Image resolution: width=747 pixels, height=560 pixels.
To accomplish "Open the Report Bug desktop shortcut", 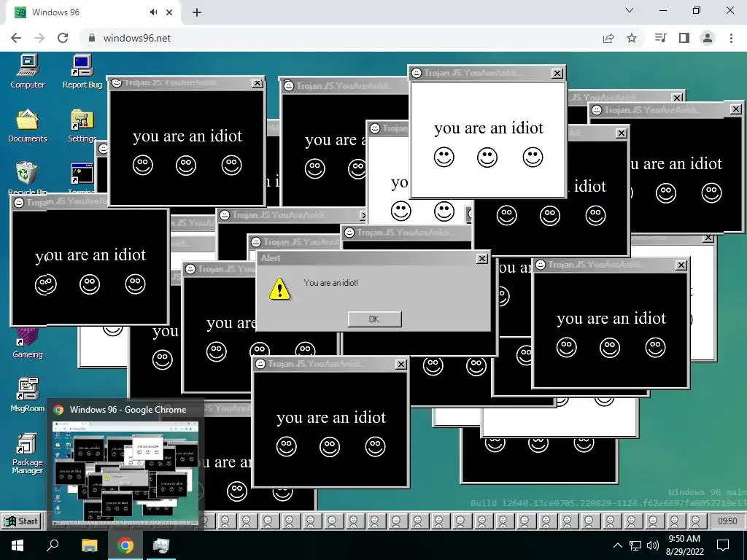I will pyautogui.click(x=82, y=71).
